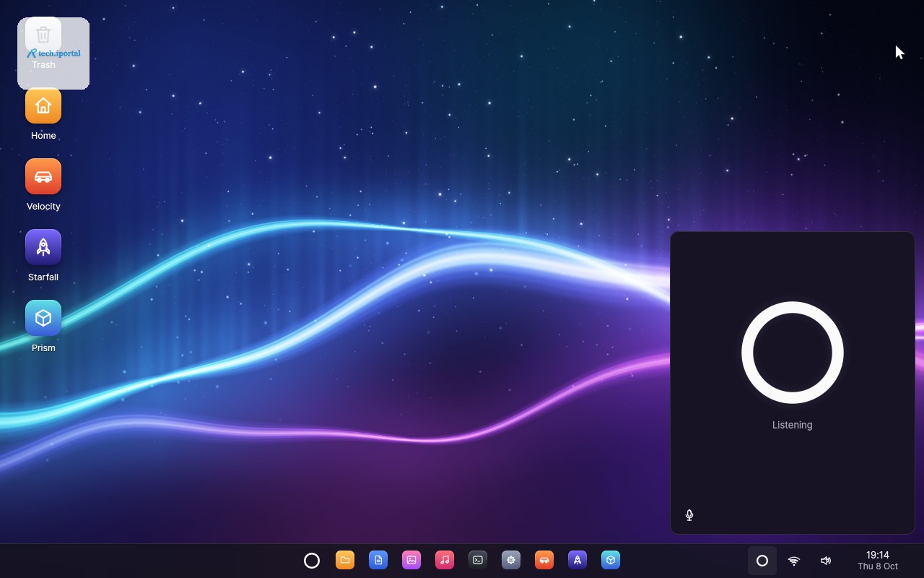The width and height of the screenshot is (924, 578).
Task: Open the blue document editor taskbar icon
Action: [378, 561]
